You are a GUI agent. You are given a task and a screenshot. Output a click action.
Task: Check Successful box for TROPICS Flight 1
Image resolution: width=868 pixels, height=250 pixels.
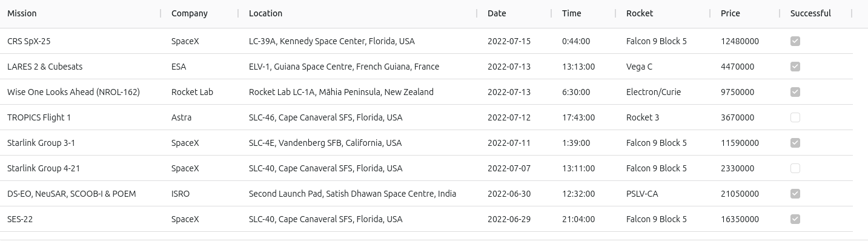[x=795, y=117]
